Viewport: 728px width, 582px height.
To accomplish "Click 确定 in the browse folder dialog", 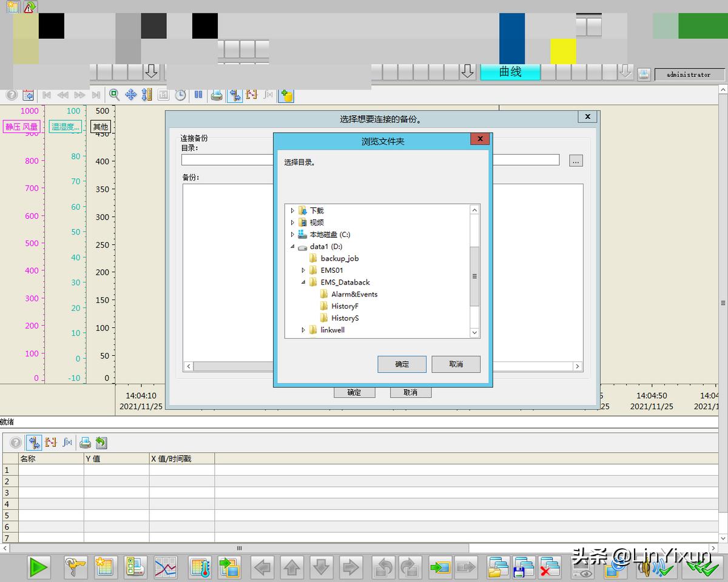I will pyautogui.click(x=402, y=364).
